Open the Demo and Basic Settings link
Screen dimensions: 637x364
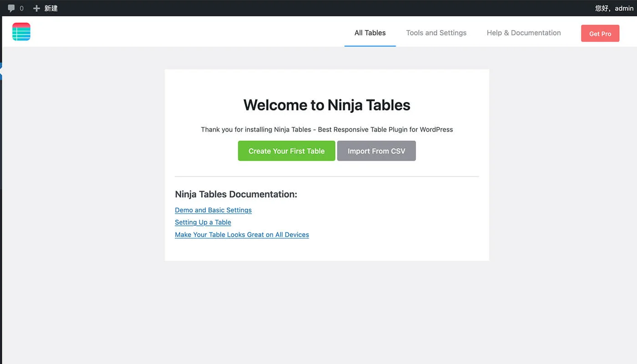tap(213, 210)
